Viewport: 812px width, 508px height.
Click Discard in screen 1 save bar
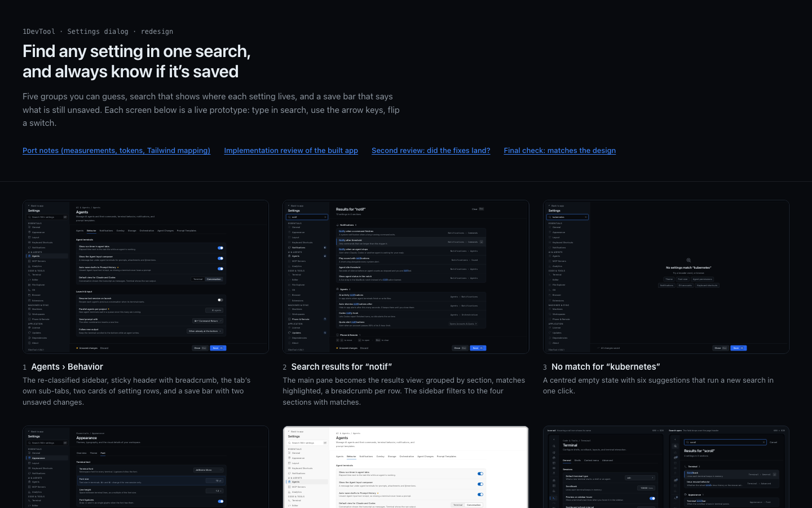point(104,348)
